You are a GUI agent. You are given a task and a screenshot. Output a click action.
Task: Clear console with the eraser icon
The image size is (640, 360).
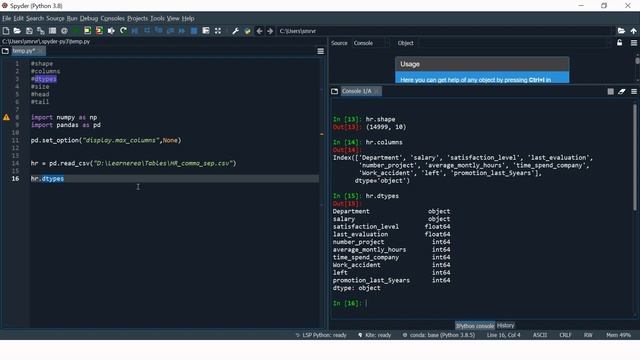[x=622, y=91]
